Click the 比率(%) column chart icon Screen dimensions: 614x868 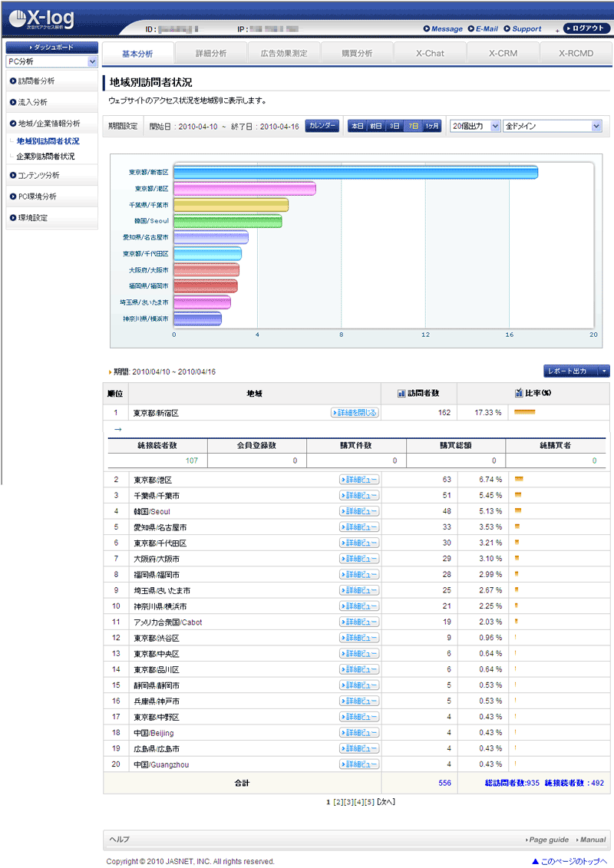[520, 394]
